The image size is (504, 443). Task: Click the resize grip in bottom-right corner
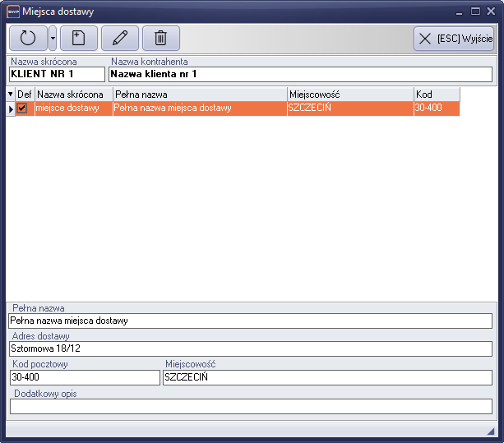click(491, 431)
